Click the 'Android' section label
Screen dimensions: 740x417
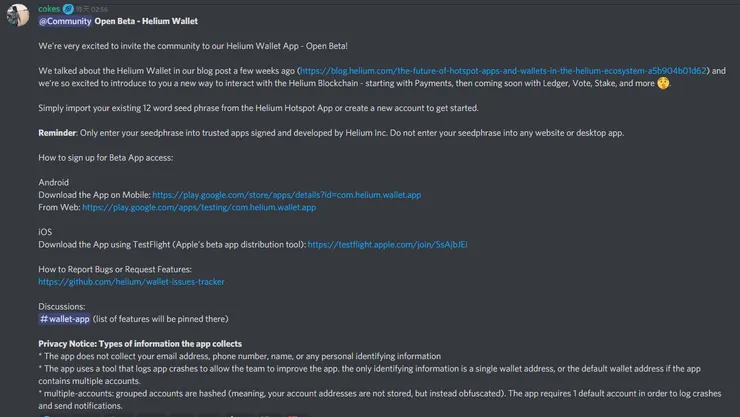click(54, 183)
